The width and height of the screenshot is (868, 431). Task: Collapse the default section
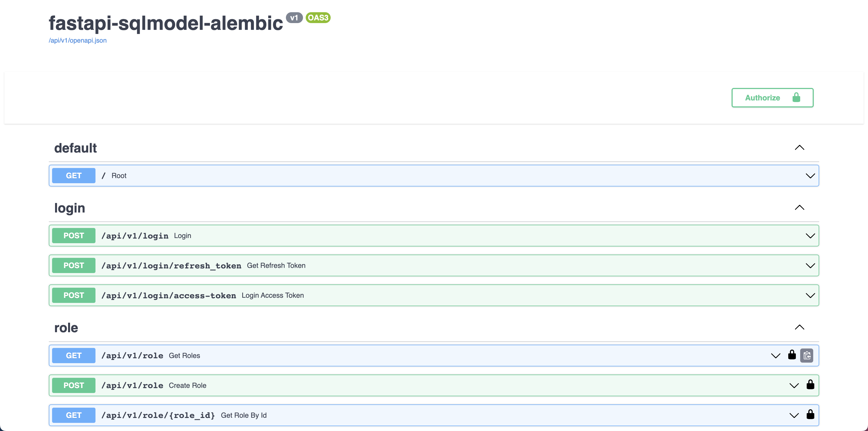(x=799, y=148)
